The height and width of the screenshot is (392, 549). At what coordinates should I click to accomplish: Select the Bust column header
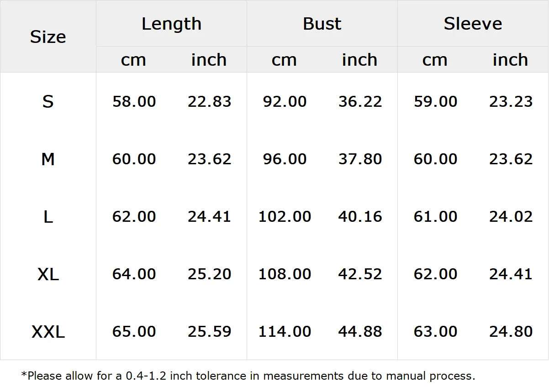(322, 24)
